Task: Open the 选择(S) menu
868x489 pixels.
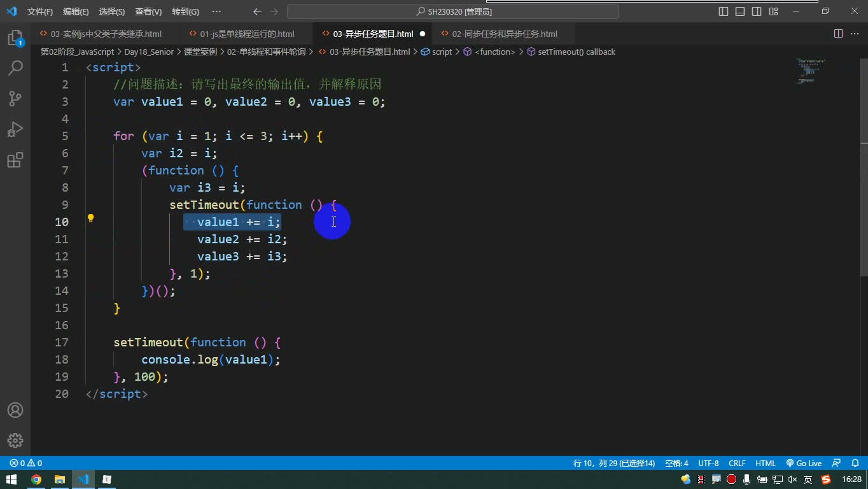Action: [112, 11]
